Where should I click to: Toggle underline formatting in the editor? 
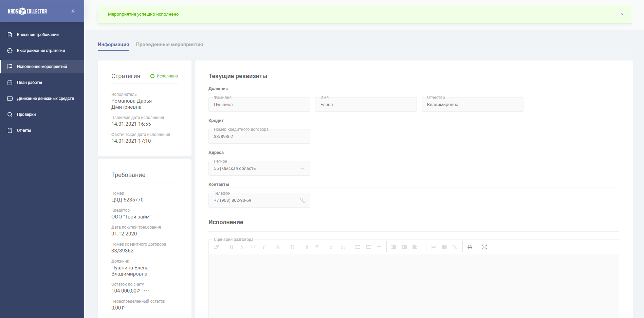(253, 247)
